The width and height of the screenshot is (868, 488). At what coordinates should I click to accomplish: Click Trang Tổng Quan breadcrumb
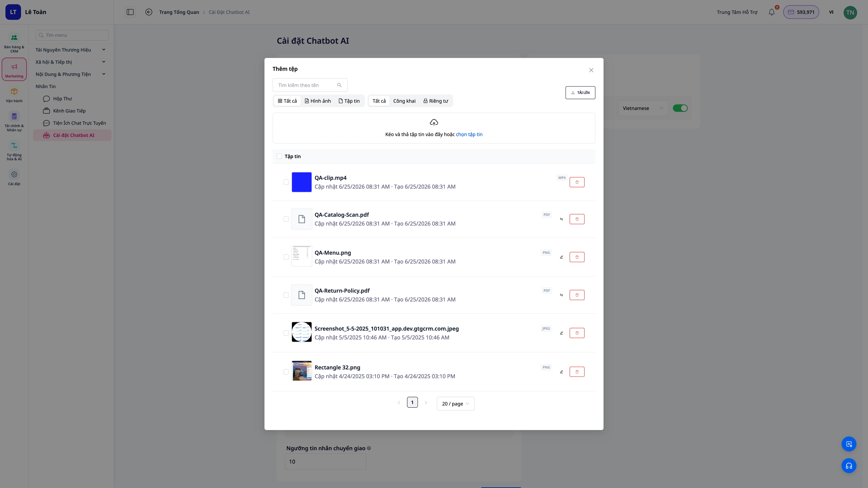click(x=179, y=12)
